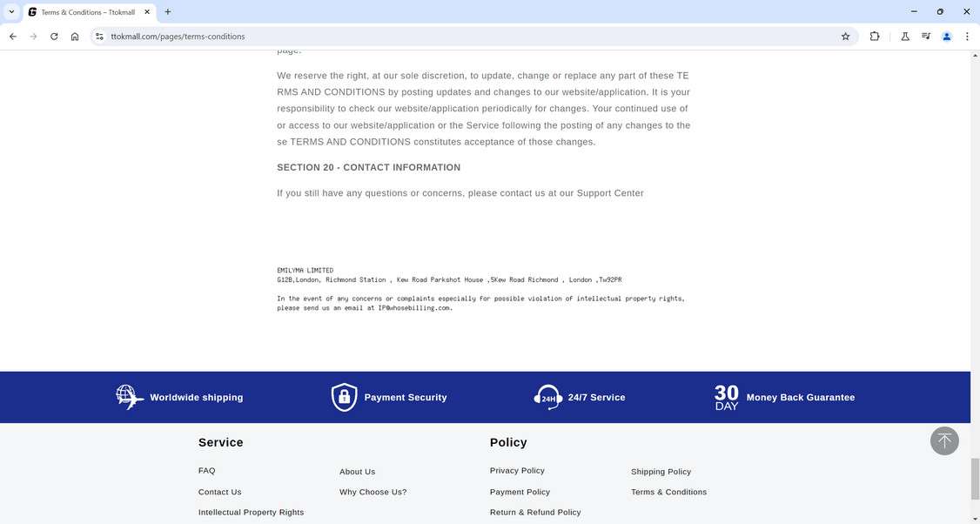Open the Chrome profile avatar
This screenshot has height=524, width=980.
pos(947,37)
